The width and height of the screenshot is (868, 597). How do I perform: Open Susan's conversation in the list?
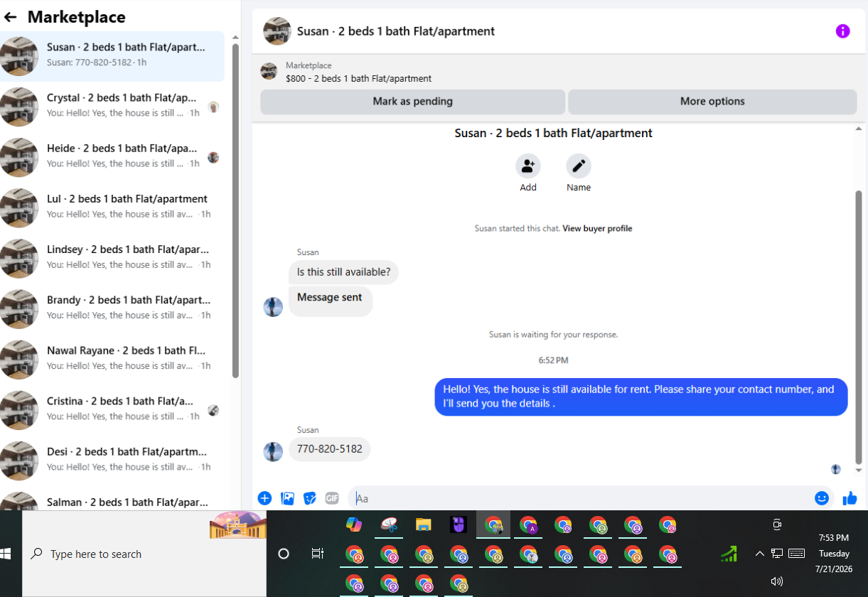pos(112,56)
